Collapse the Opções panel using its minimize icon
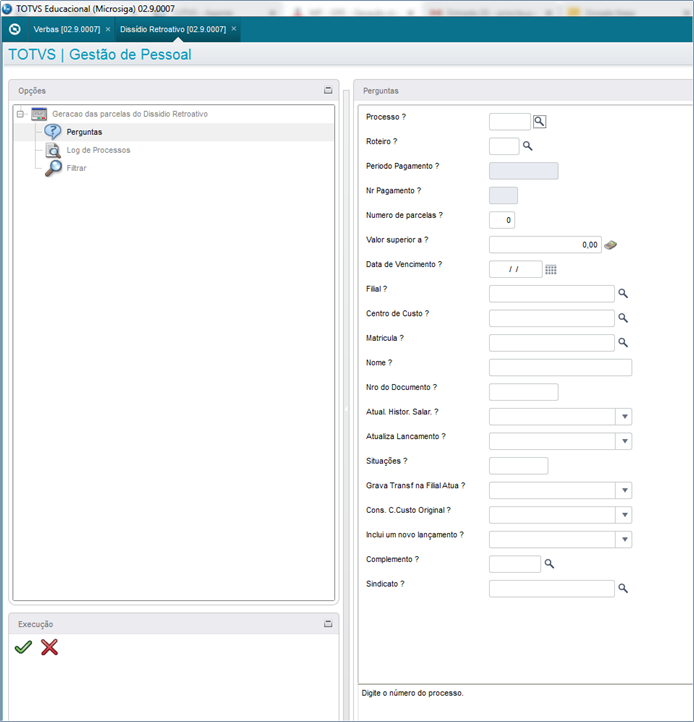Image resolution: width=694 pixels, height=722 pixels. pyautogui.click(x=328, y=91)
